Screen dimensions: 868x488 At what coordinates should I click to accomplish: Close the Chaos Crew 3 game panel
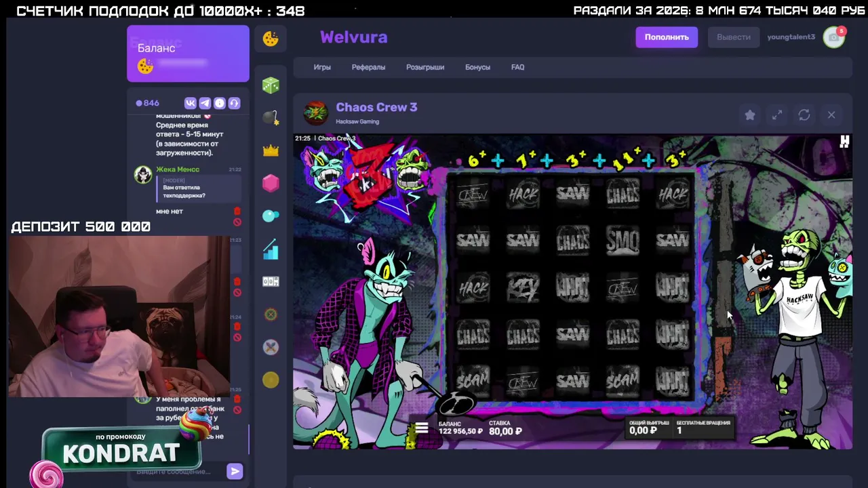pyautogui.click(x=831, y=115)
